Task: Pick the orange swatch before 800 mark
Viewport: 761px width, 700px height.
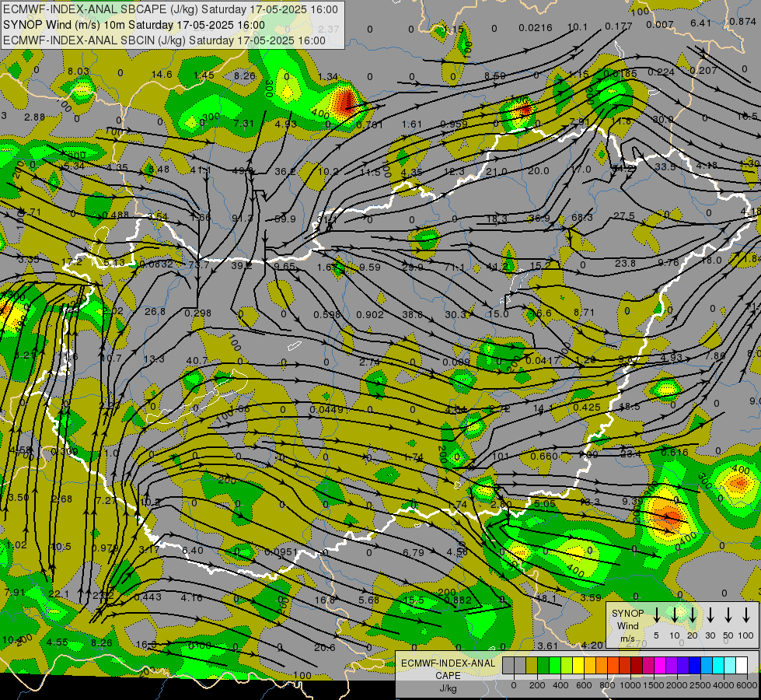Action: coord(602,665)
